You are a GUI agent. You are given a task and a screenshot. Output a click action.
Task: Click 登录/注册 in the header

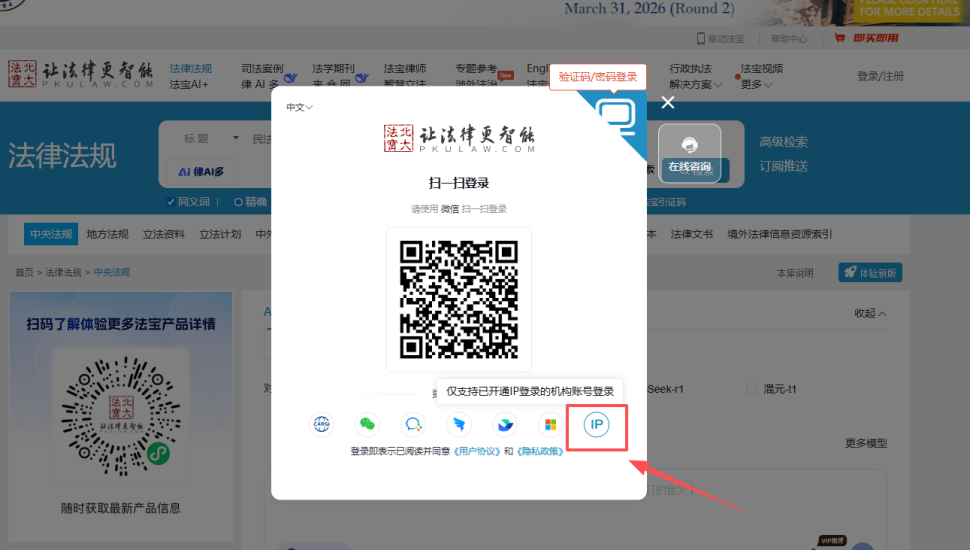click(880, 76)
